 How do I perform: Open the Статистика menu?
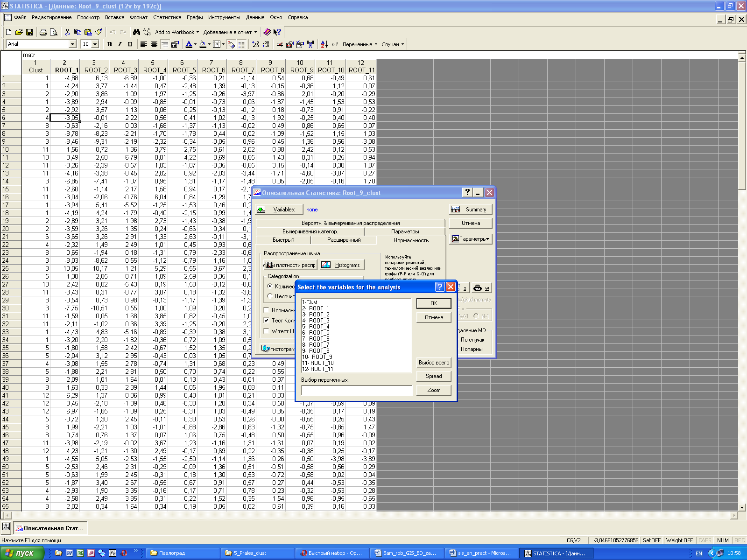coord(167,17)
